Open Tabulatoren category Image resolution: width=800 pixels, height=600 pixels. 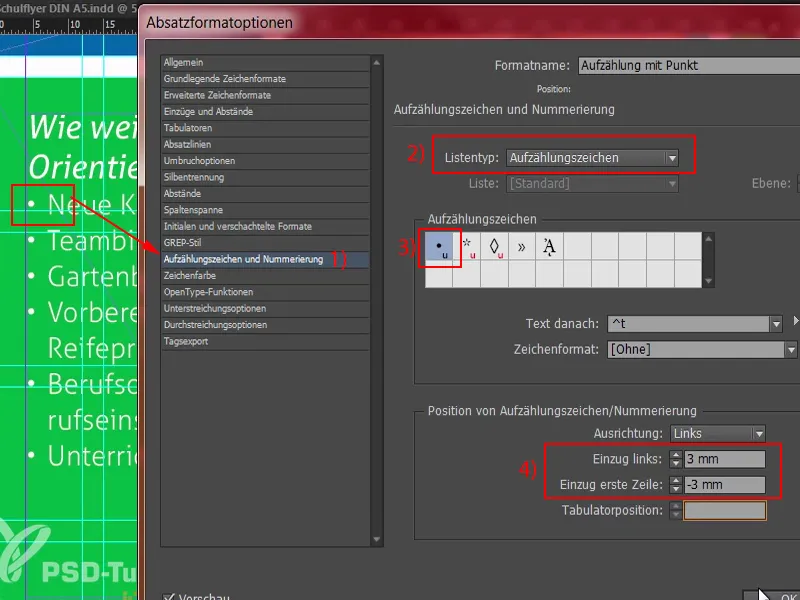[x=265, y=128]
